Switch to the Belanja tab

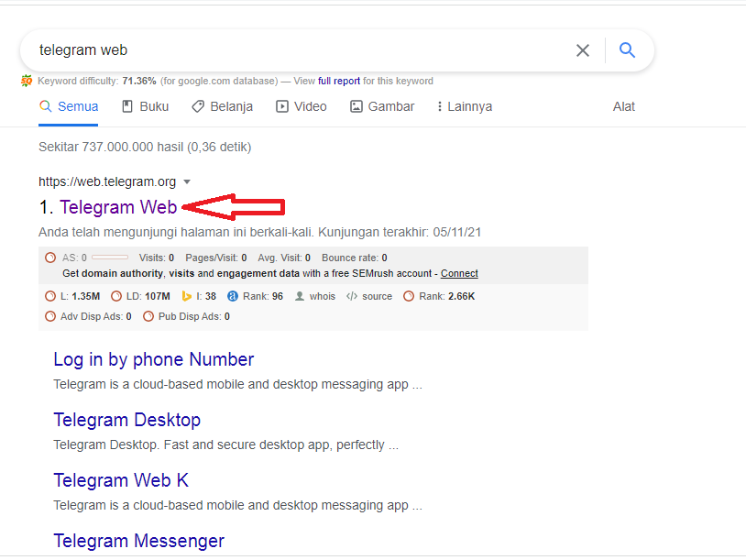[x=222, y=106]
